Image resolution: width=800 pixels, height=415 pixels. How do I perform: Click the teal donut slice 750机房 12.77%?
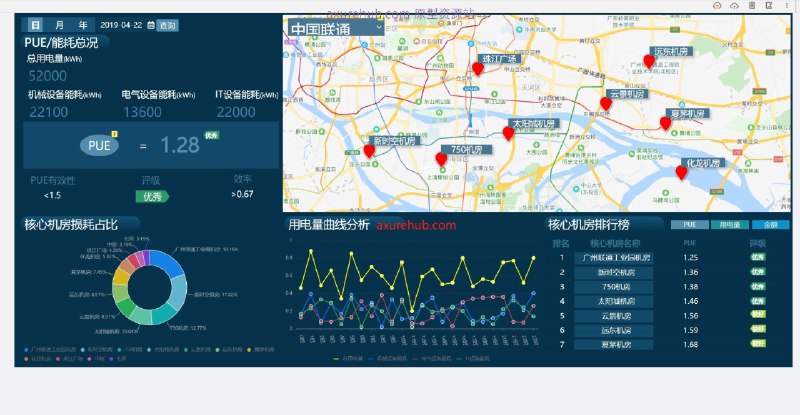click(x=164, y=314)
